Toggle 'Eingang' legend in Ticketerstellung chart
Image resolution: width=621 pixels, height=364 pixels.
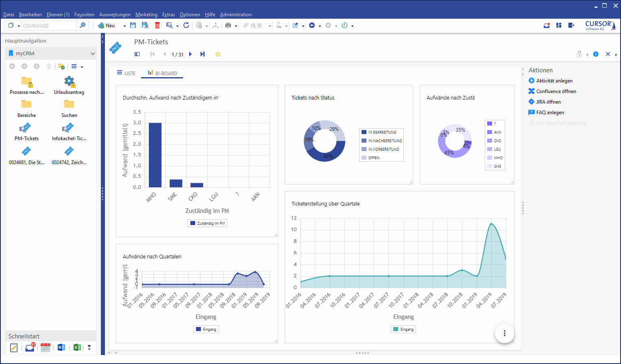(403, 329)
